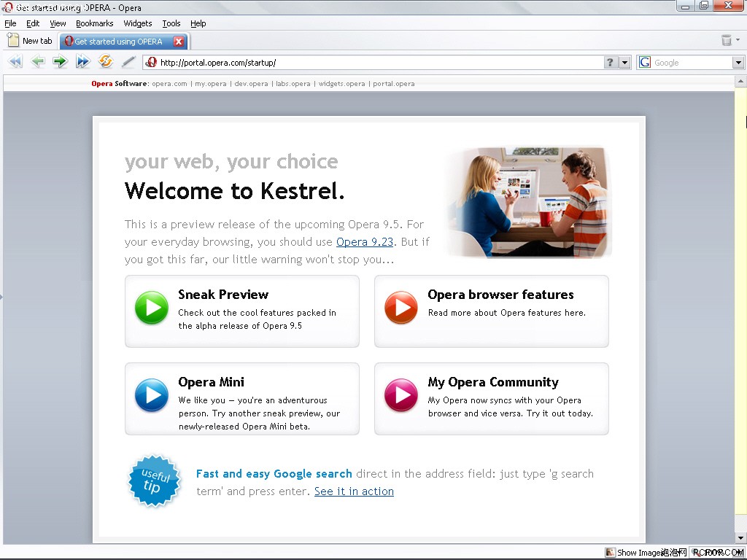Open the File menu
Viewport: 747px width, 560px height.
coord(10,23)
